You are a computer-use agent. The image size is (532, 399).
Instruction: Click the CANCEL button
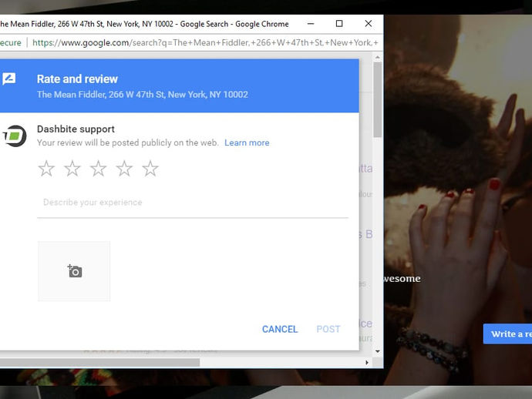click(x=280, y=329)
